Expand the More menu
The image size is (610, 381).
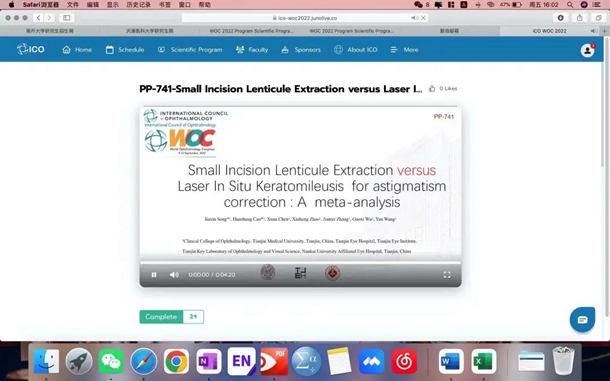405,50
